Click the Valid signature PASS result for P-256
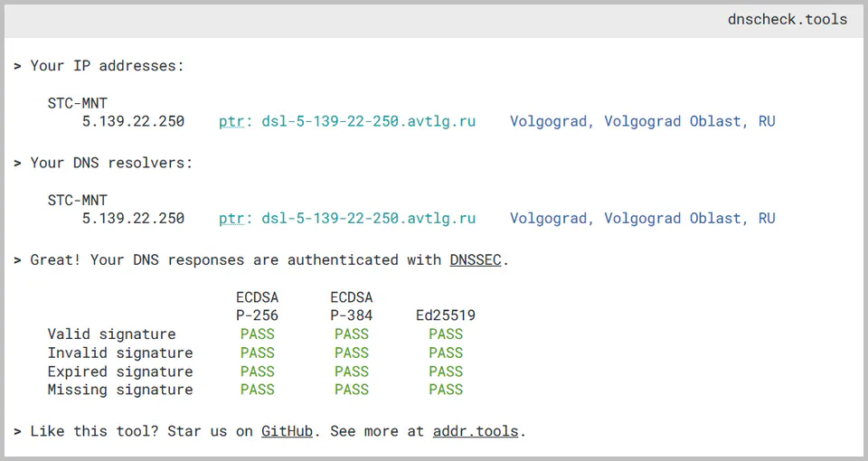868x461 pixels. [258, 334]
